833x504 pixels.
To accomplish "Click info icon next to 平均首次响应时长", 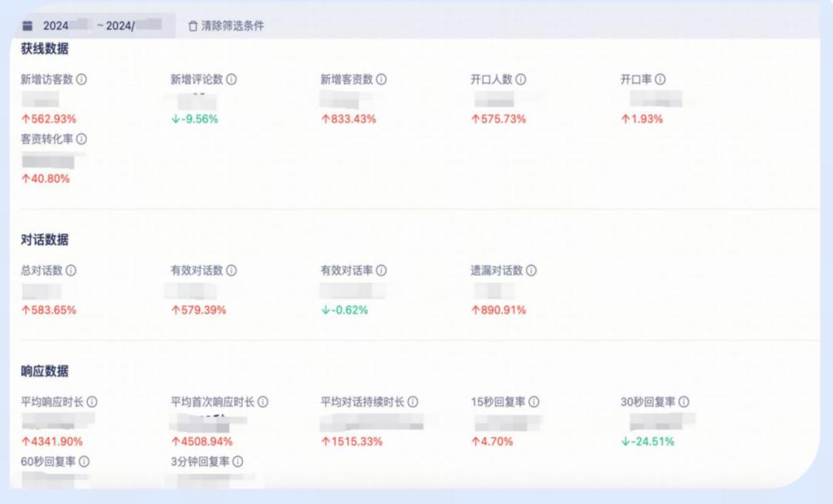I will (x=263, y=402).
